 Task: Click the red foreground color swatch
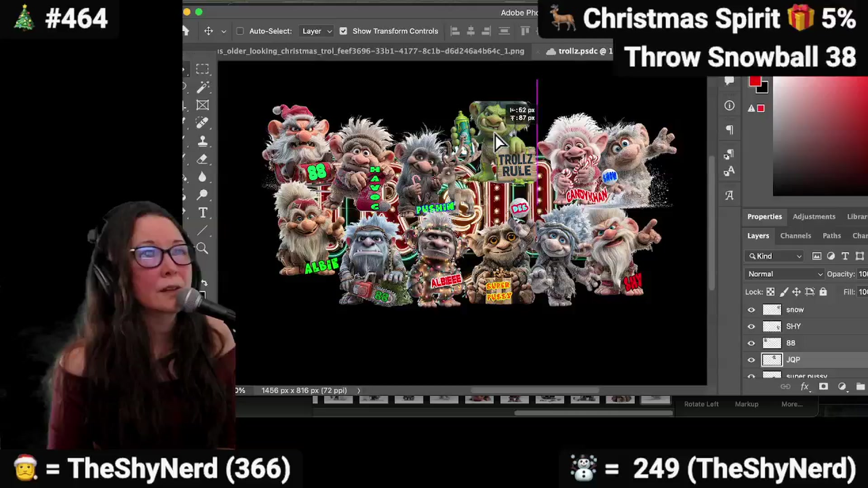[x=755, y=81]
